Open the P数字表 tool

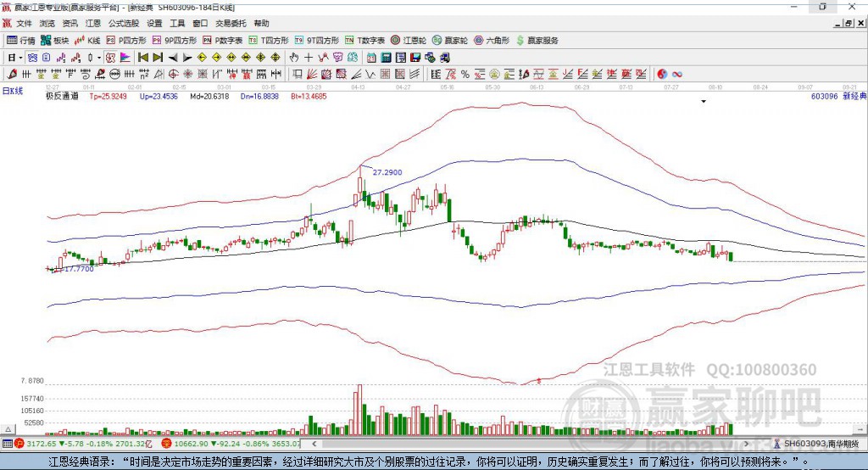tap(223, 41)
